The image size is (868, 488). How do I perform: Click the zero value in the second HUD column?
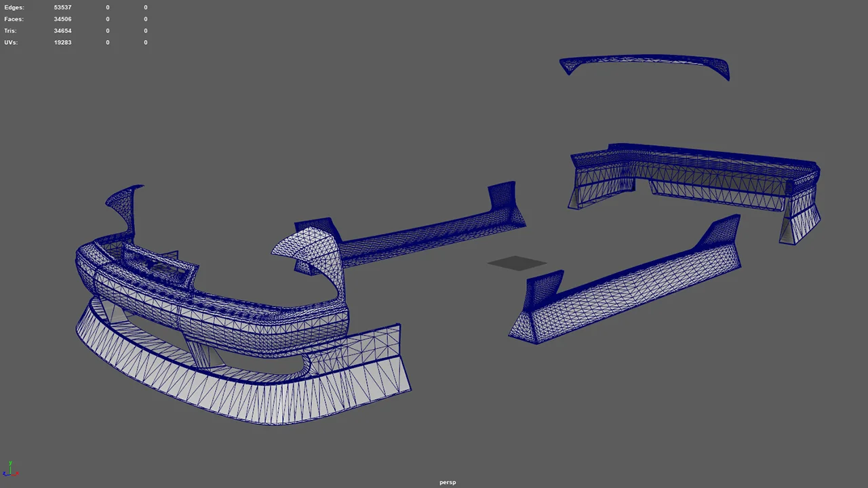point(107,7)
